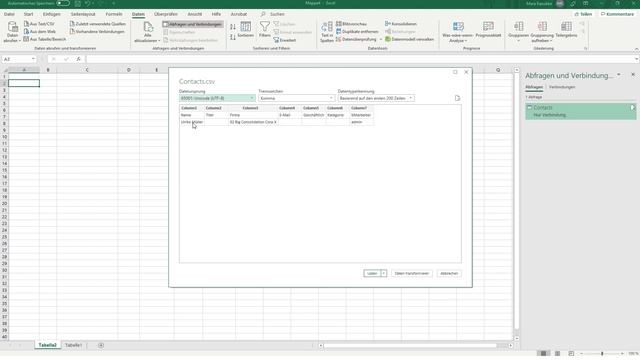Click the Gruppieren icon

[x=518, y=27]
